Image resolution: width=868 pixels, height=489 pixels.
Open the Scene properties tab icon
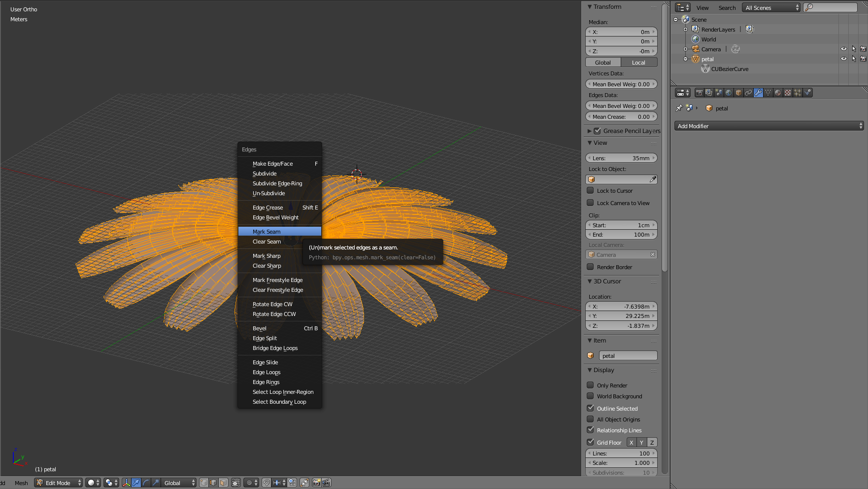coord(719,93)
